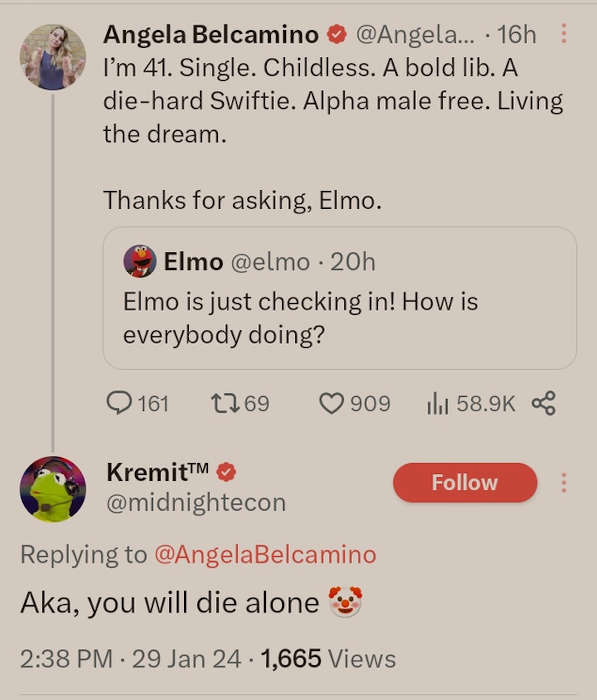597x700 pixels.
Task: Click the reply comment icon
Action: (x=119, y=403)
